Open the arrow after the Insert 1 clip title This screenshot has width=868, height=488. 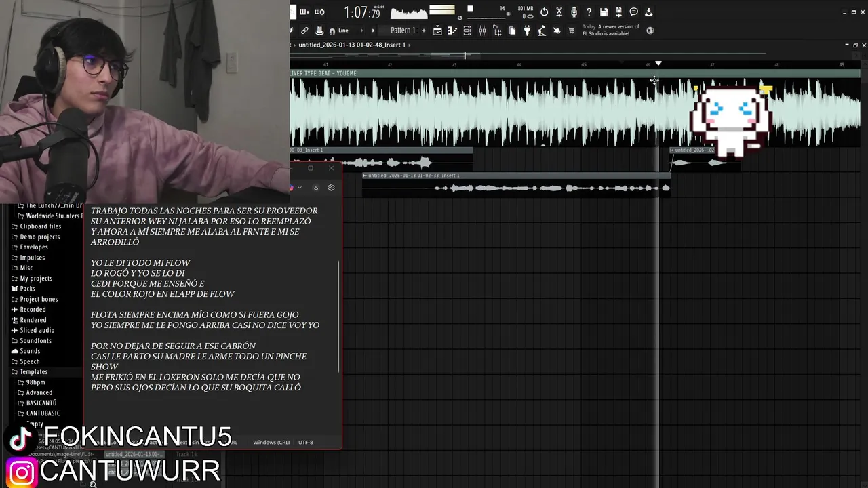tap(409, 45)
